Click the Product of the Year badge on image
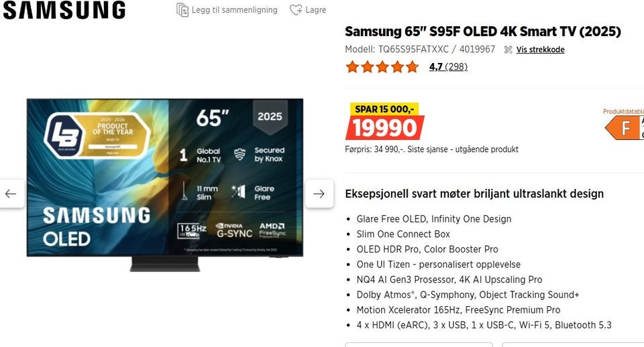The height and width of the screenshot is (347, 644). tap(97, 135)
